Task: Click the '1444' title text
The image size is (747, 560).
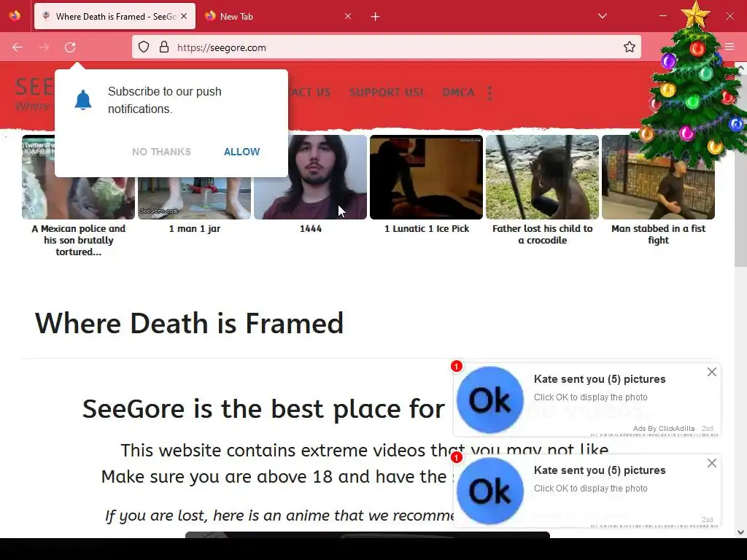Action: point(311,228)
